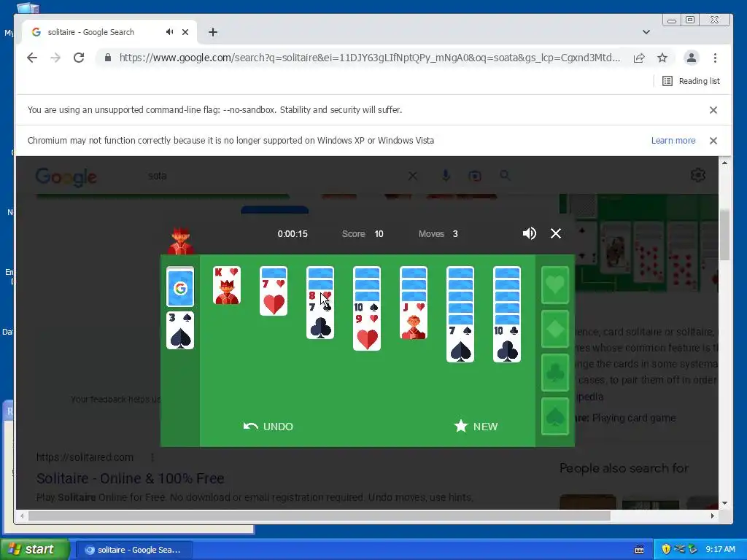Mute the tab audio icon
The height and width of the screenshot is (560, 747).
(169, 32)
